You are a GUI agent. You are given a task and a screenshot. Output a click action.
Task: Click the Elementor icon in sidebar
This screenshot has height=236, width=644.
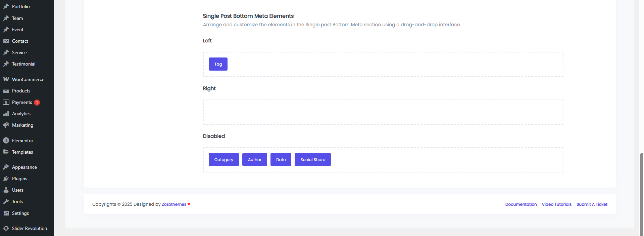6,141
